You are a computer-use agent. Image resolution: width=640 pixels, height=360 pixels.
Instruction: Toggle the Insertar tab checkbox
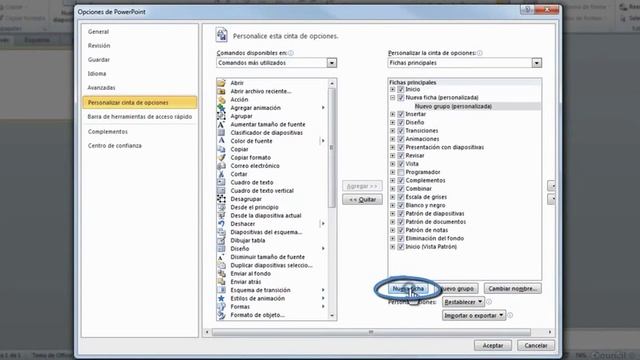(x=401, y=114)
